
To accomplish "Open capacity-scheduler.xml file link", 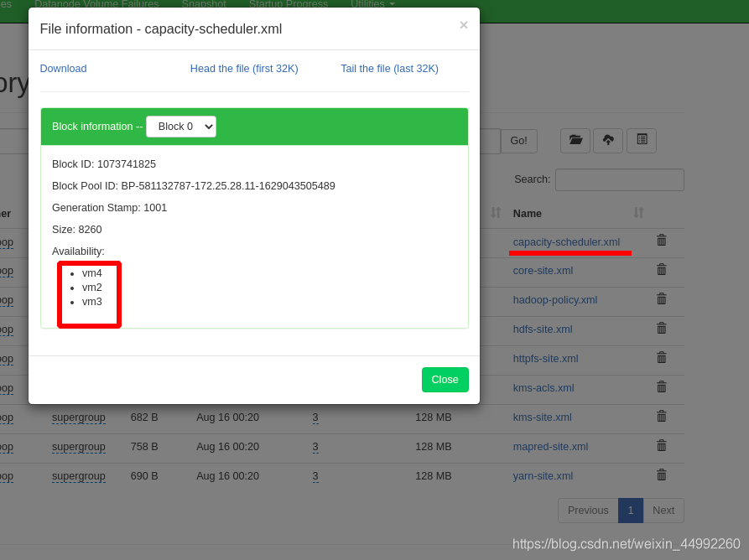I will (566, 242).
